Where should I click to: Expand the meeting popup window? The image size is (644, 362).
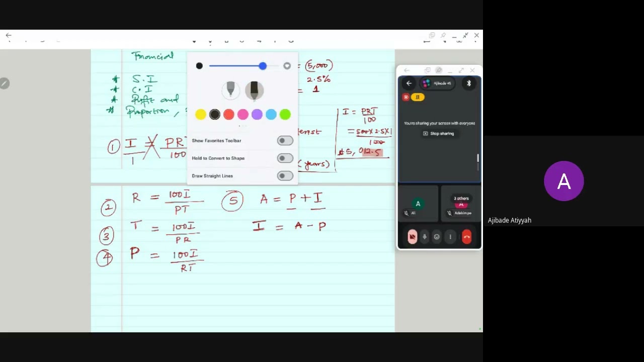point(461,70)
